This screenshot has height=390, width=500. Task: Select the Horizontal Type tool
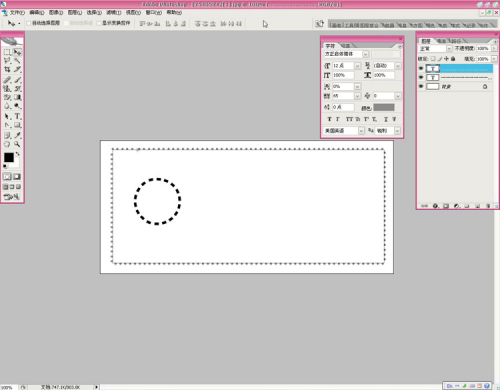point(17,116)
